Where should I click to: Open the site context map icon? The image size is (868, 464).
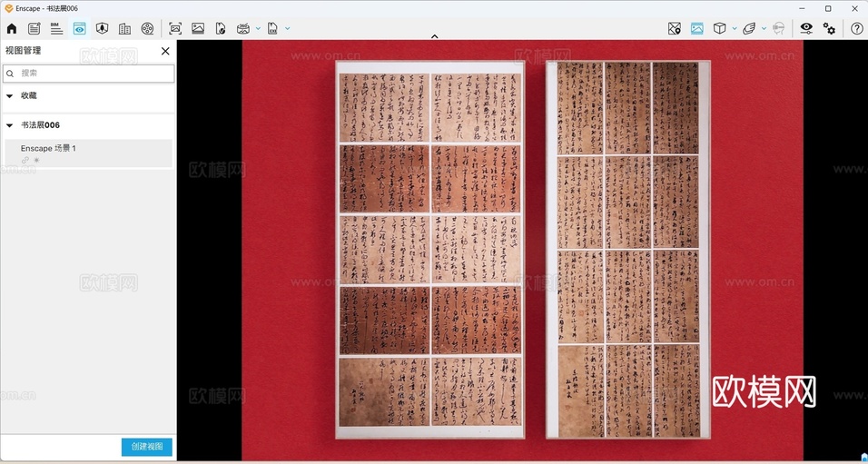102,29
